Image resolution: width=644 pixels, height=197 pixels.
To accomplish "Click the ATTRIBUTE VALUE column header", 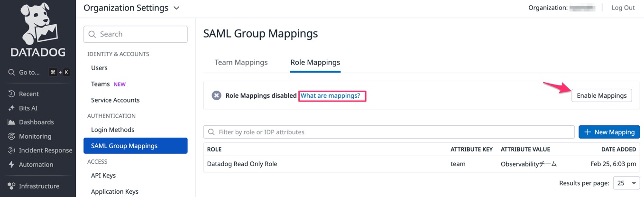I will tap(525, 150).
